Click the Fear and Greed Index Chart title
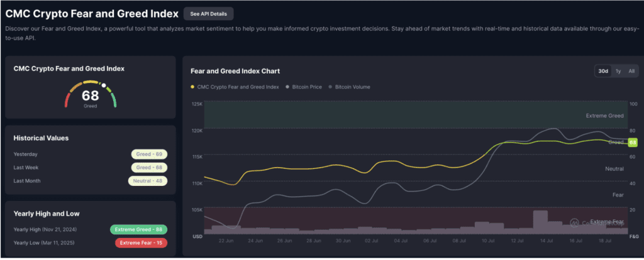This screenshot has width=644, height=260. (235, 71)
